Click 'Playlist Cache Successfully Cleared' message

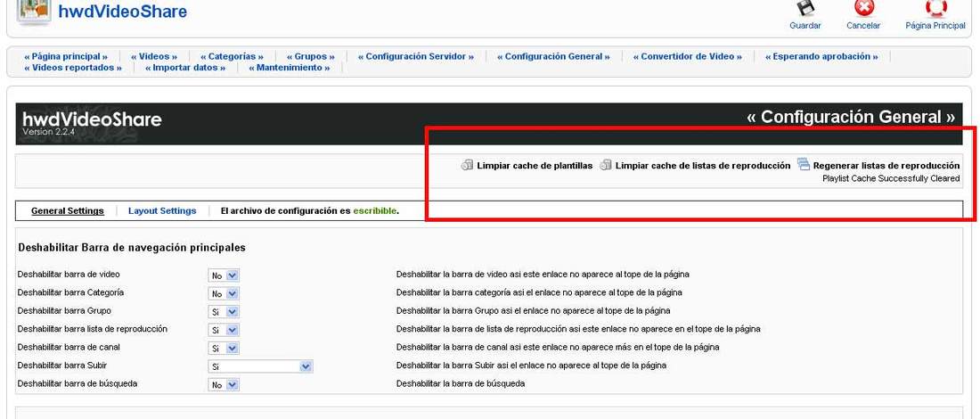click(891, 179)
